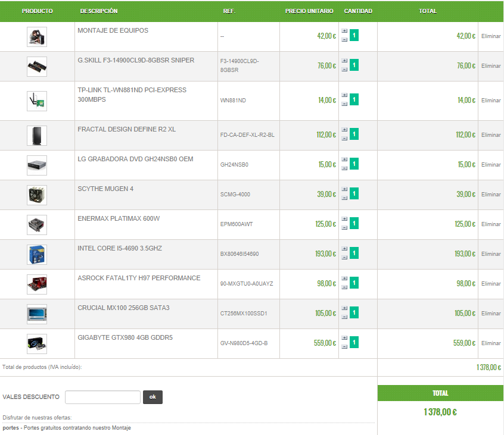Increase quantity of INTEL CORE I5-4690
The width and height of the screenshot is (504, 435).
point(344,249)
